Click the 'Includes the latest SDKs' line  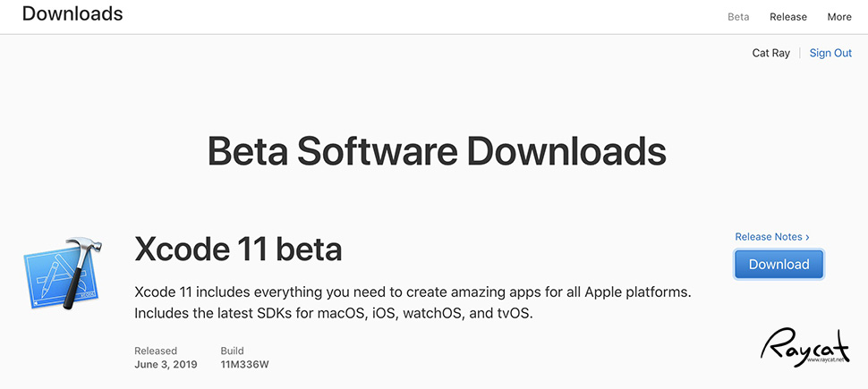tap(334, 314)
